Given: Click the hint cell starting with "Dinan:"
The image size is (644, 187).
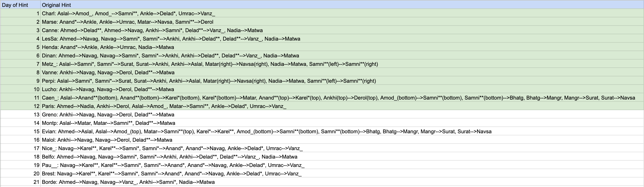Looking at the screenshot, I should click(342, 55).
